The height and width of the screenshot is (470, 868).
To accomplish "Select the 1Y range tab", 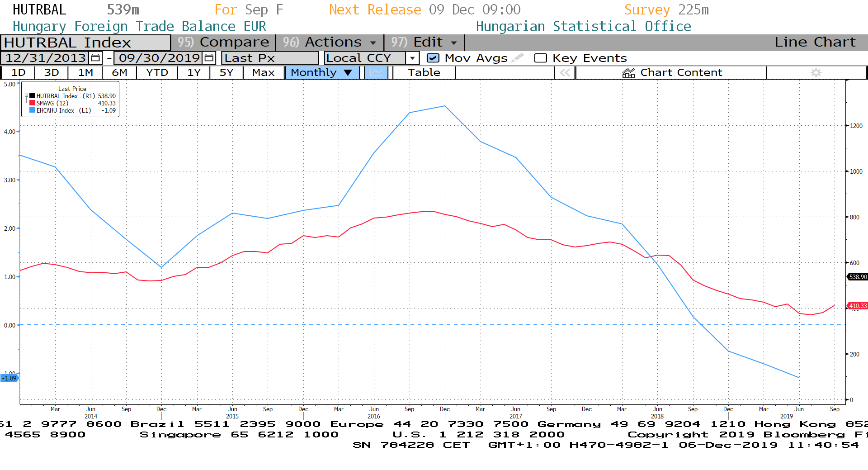I will pos(194,72).
